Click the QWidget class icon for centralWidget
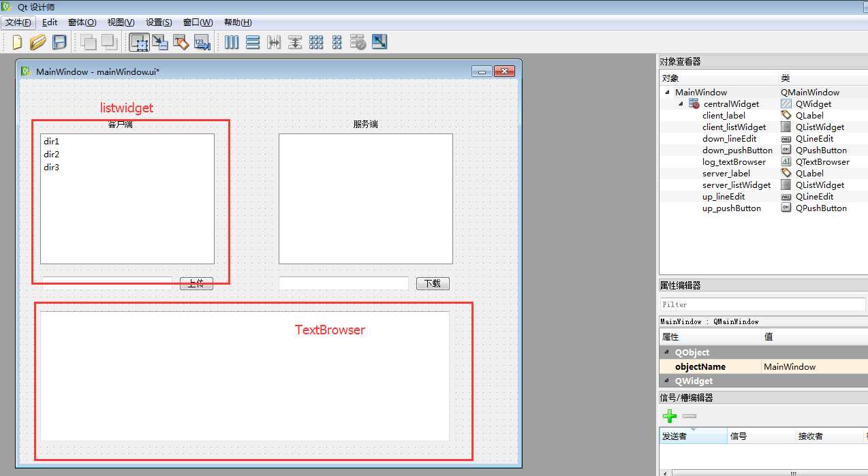 (x=786, y=104)
